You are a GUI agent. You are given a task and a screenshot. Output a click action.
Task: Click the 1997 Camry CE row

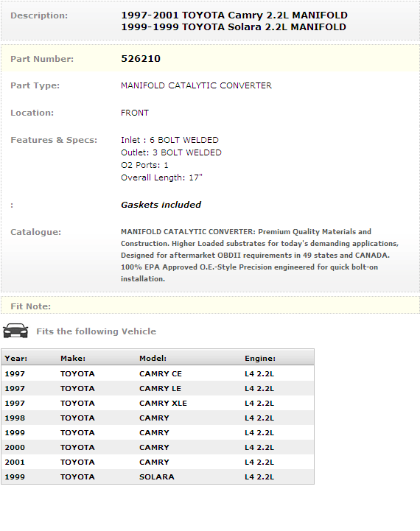[x=158, y=373]
